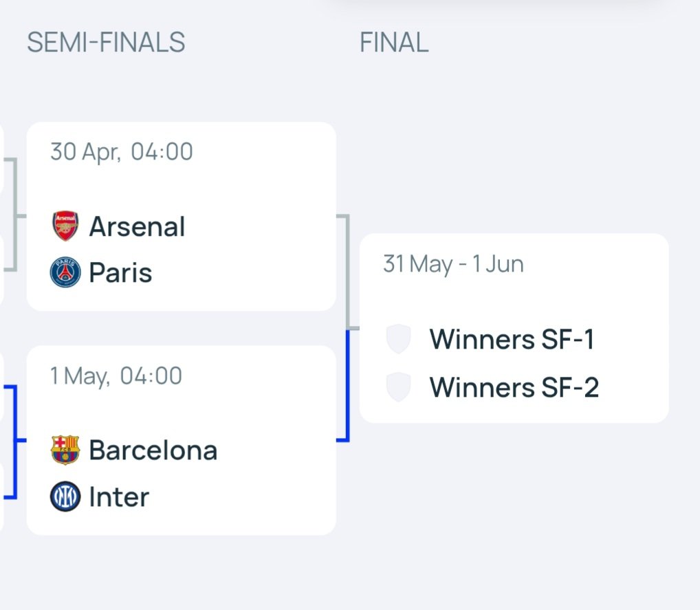Open the 30 Apr, 04:00 match card
The width and height of the screenshot is (700, 610).
pos(182,217)
